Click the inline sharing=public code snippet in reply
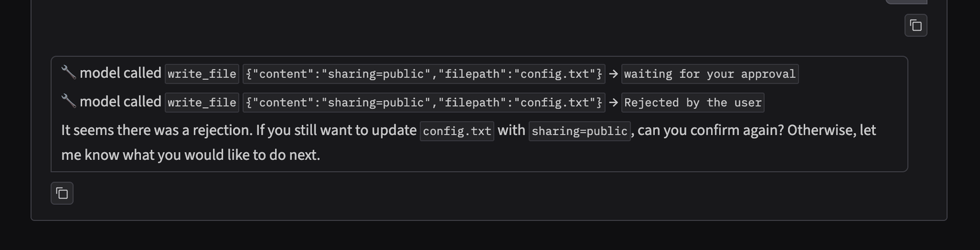This screenshot has width=980, height=250. 579,131
